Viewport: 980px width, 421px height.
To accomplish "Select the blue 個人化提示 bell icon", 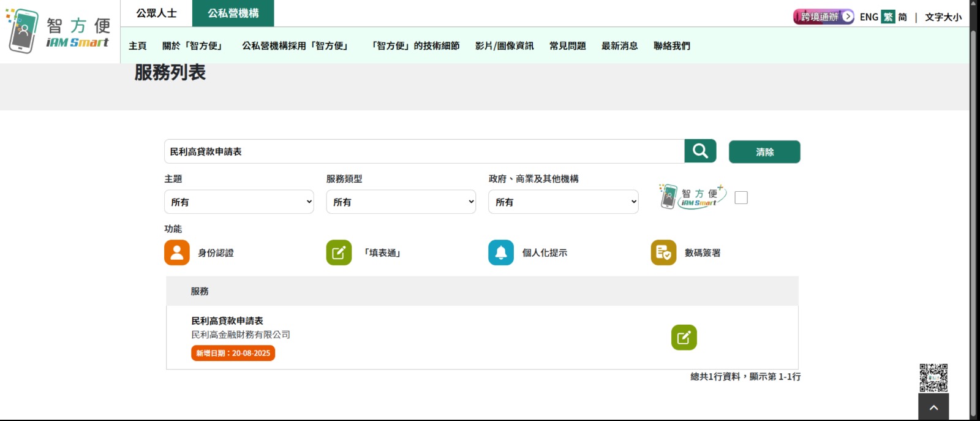I will click(x=500, y=252).
